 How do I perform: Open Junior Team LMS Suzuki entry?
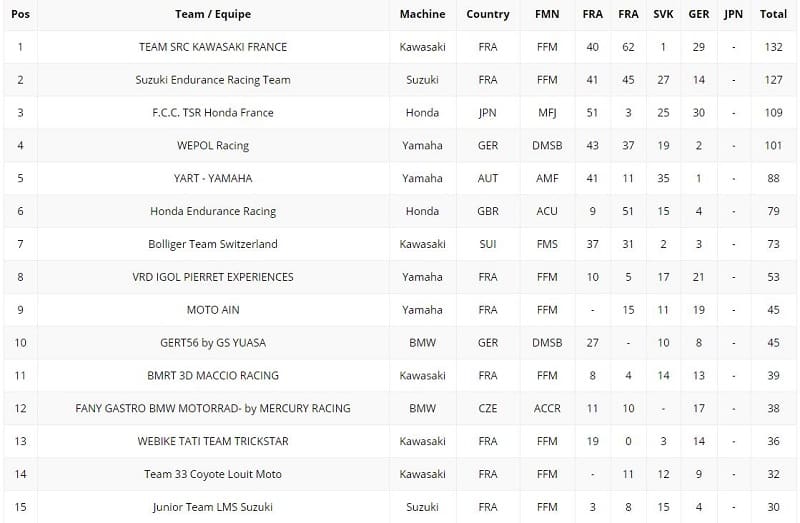[x=212, y=507]
